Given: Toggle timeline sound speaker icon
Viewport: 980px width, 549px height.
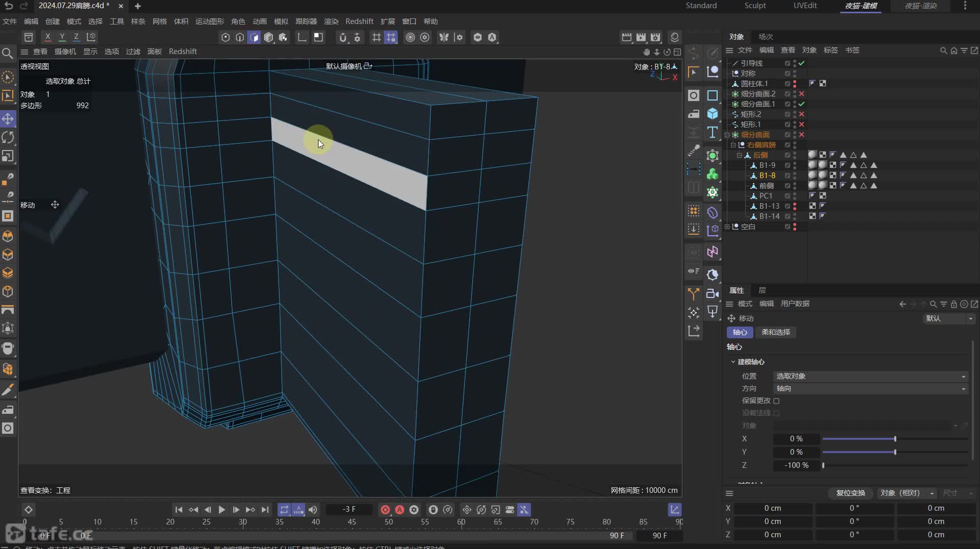Looking at the screenshot, I should coord(313,510).
